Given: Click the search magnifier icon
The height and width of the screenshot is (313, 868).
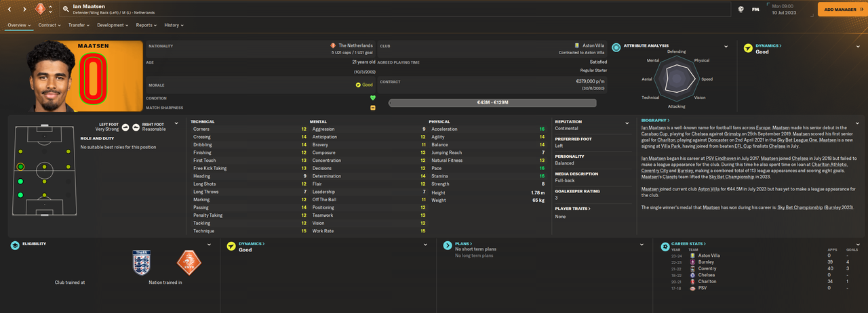Looking at the screenshot, I should click(x=66, y=9).
